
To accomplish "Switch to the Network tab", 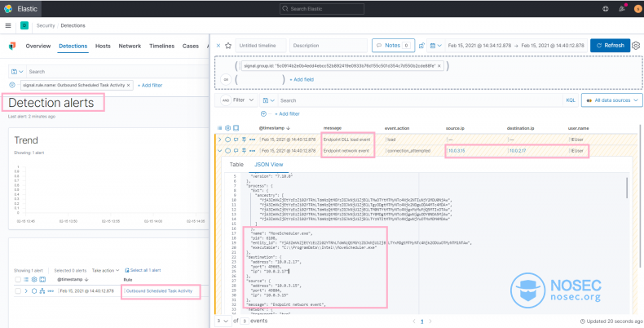I will click(130, 46).
